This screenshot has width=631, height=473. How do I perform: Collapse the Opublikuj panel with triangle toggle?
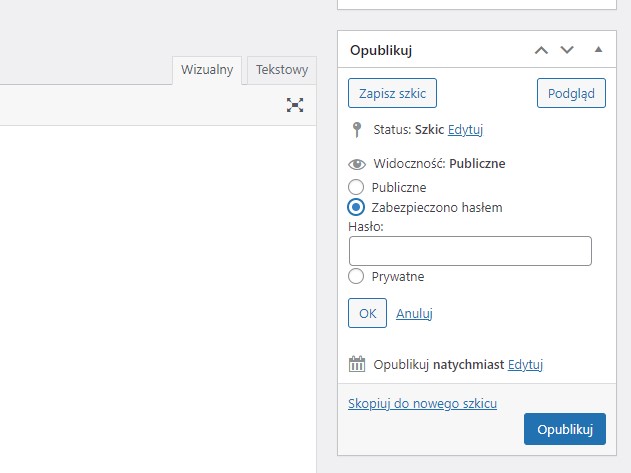coord(598,50)
